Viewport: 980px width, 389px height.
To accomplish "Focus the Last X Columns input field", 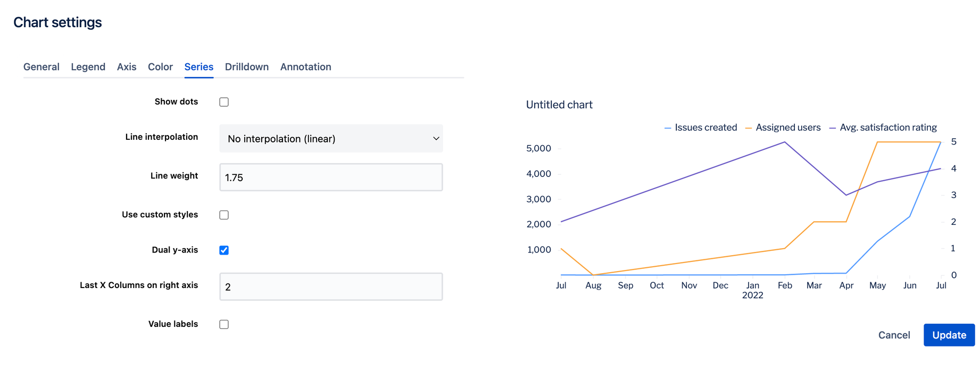I will [x=330, y=287].
